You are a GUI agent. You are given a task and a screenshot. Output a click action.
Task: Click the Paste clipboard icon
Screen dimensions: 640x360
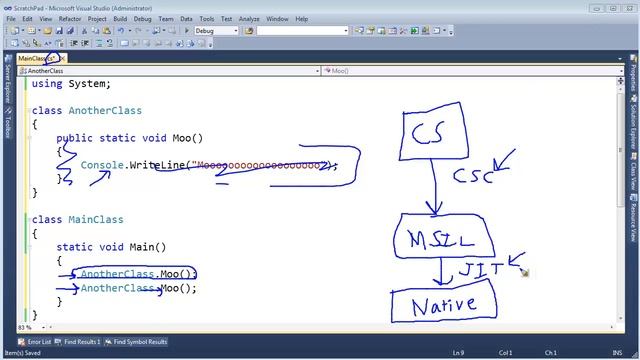pyautogui.click(x=107, y=31)
